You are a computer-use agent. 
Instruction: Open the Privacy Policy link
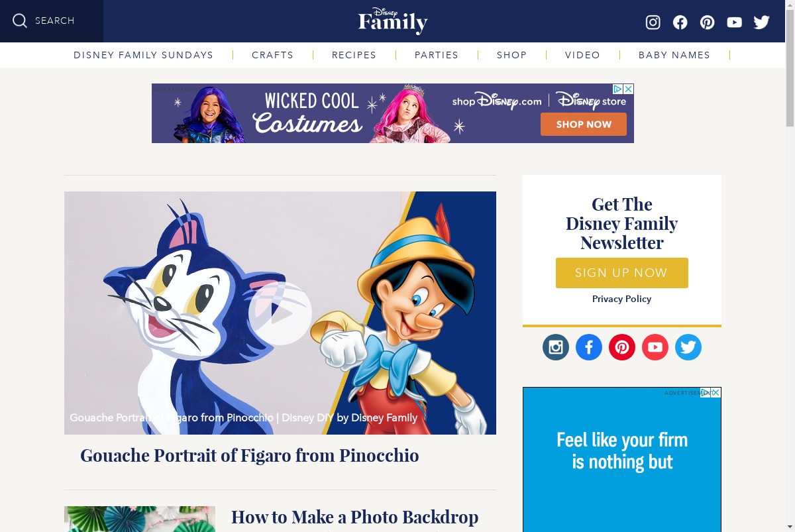(x=621, y=299)
